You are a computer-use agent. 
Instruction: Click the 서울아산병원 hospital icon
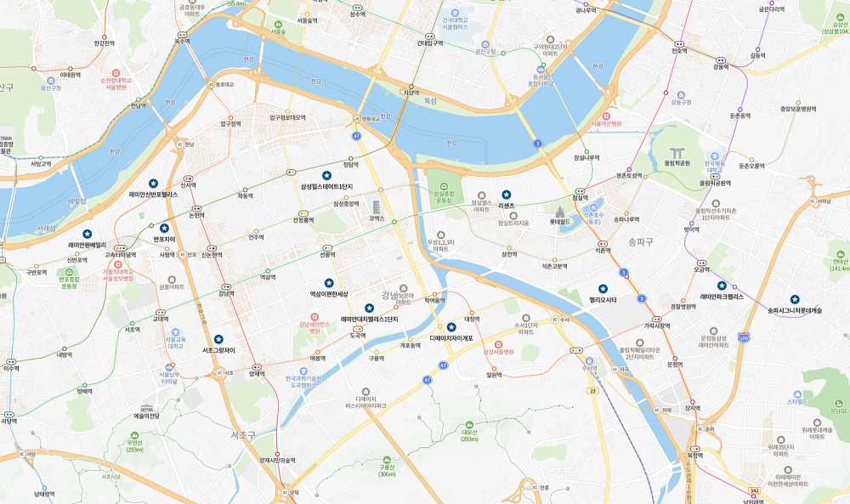pos(606,116)
